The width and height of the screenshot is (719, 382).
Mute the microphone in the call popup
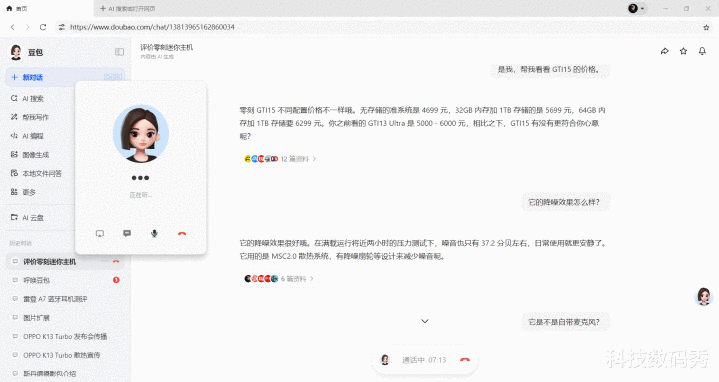(155, 233)
